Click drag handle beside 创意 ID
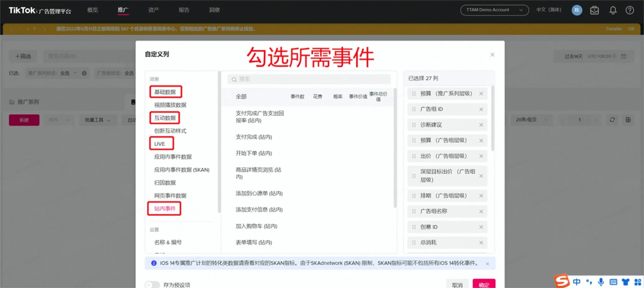The image size is (644, 288). click(414, 227)
